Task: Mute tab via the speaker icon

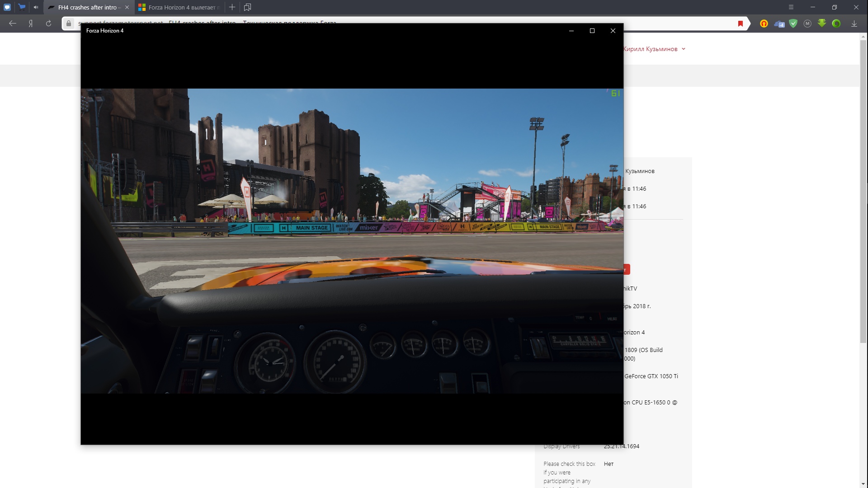Action: pyautogui.click(x=36, y=7)
